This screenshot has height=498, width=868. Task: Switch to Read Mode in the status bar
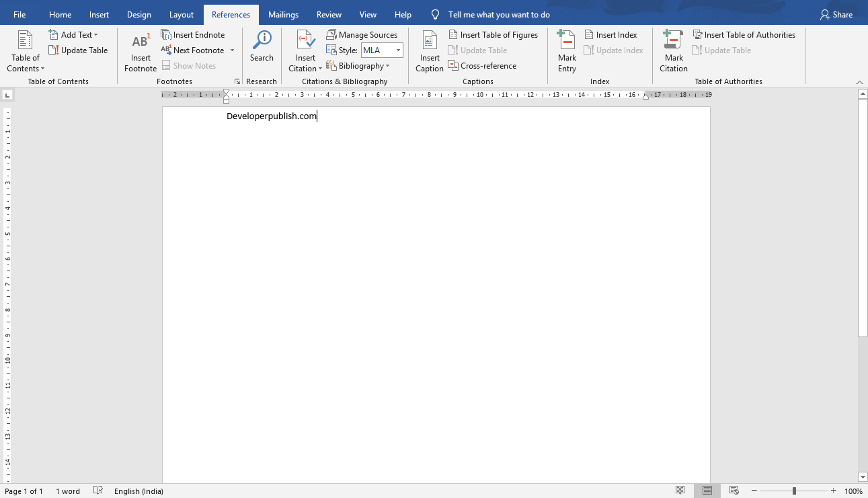(680, 491)
